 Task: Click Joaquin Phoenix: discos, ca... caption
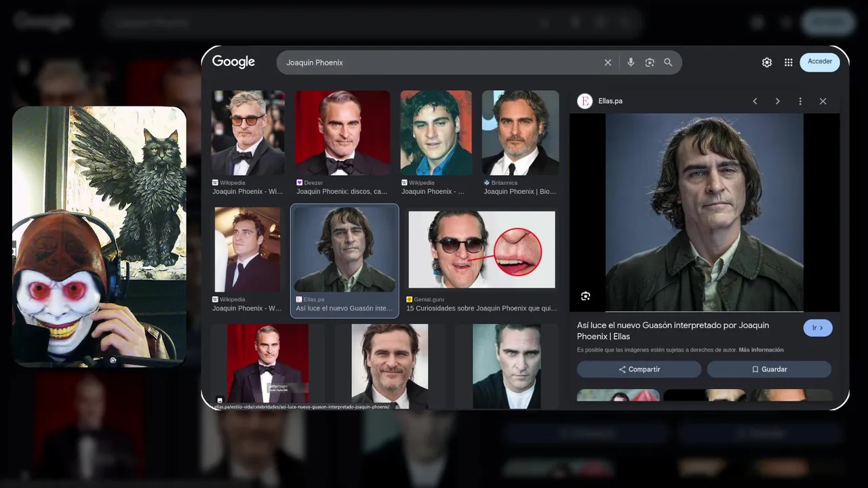click(342, 192)
